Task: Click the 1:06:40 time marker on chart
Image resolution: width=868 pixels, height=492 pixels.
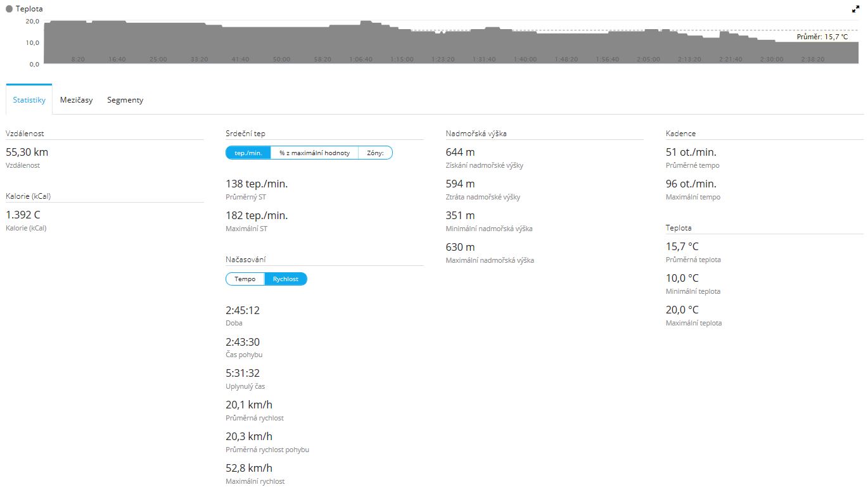Action: pos(361,60)
